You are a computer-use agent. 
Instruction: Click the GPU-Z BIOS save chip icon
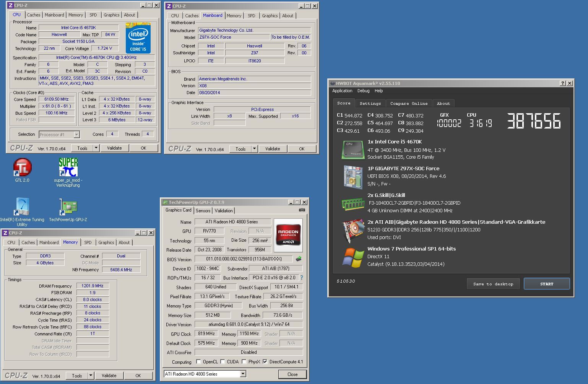coord(299,259)
